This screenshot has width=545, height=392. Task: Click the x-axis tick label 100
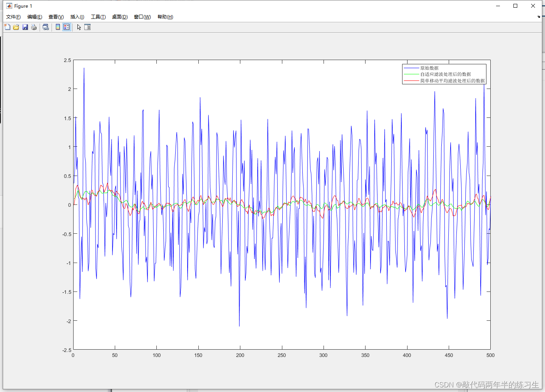pos(156,355)
